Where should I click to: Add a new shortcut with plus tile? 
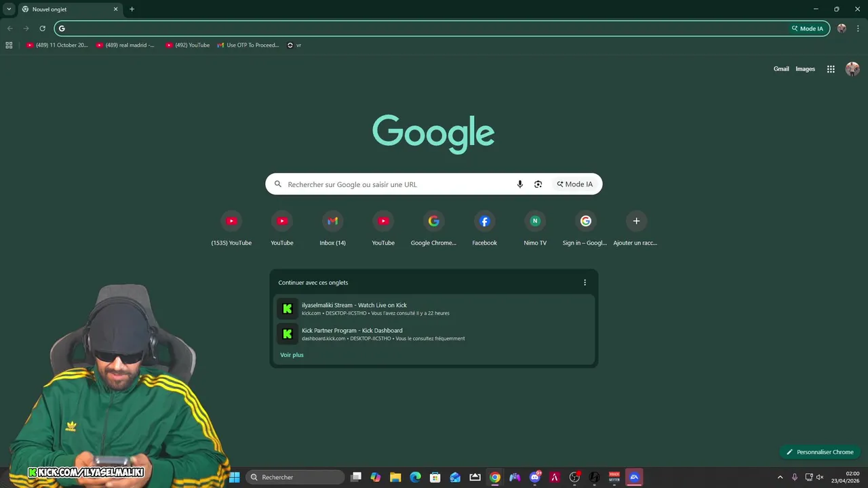pos(636,228)
